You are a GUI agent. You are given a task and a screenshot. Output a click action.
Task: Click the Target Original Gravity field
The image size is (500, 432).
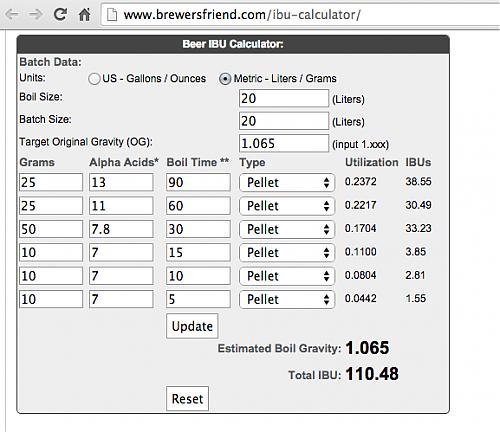click(284, 143)
